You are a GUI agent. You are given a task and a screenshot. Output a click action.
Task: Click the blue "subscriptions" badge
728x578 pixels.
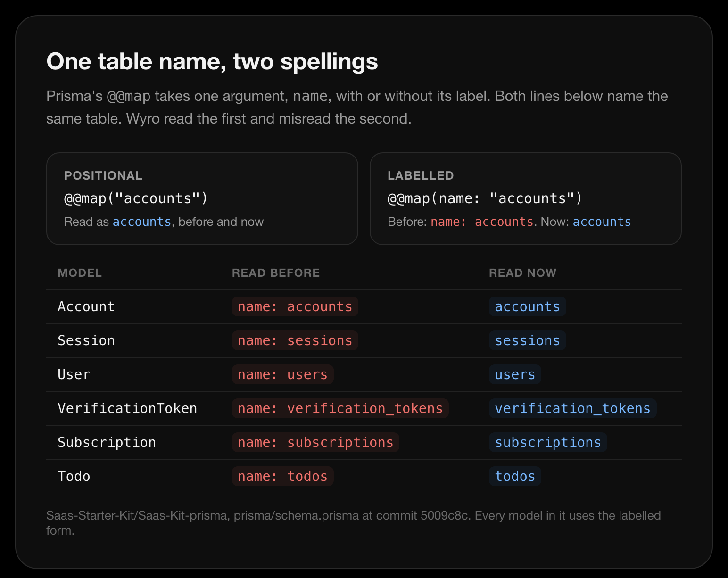548,442
